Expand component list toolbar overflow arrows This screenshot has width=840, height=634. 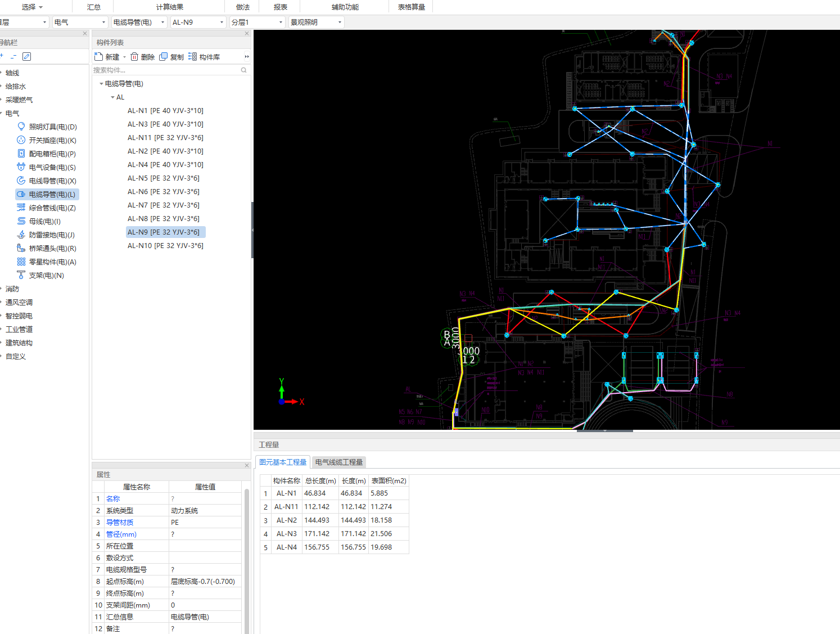click(247, 57)
